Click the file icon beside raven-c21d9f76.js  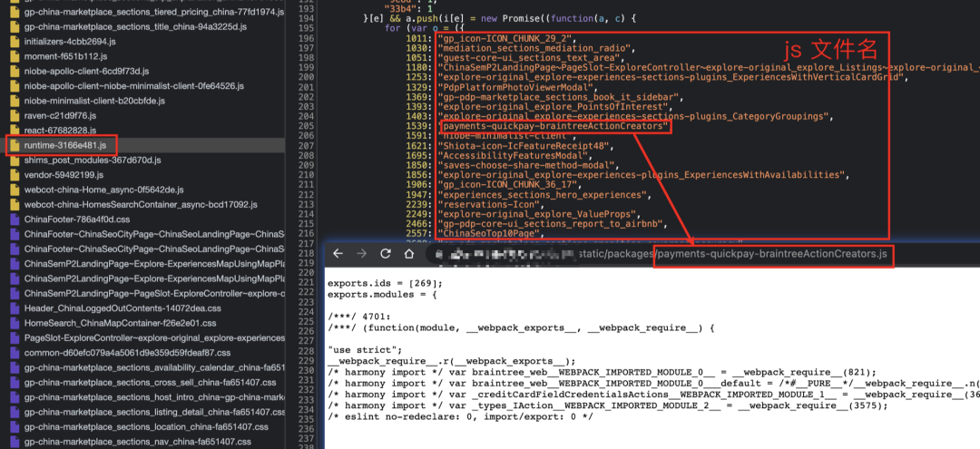click(x=15, y=115)
